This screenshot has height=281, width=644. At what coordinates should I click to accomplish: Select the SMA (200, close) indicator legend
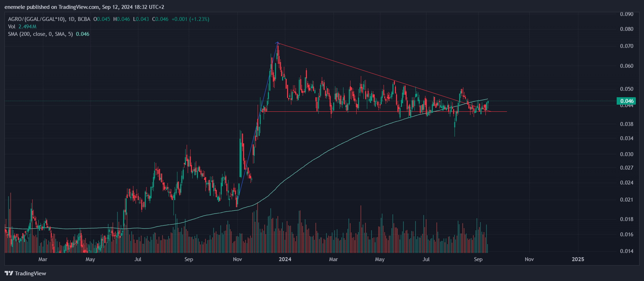[40, 34]
